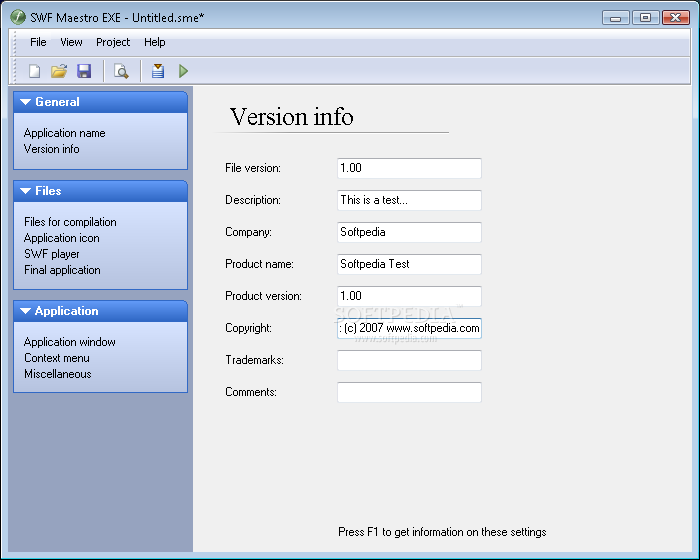Open Final application settings

point(62,270)
